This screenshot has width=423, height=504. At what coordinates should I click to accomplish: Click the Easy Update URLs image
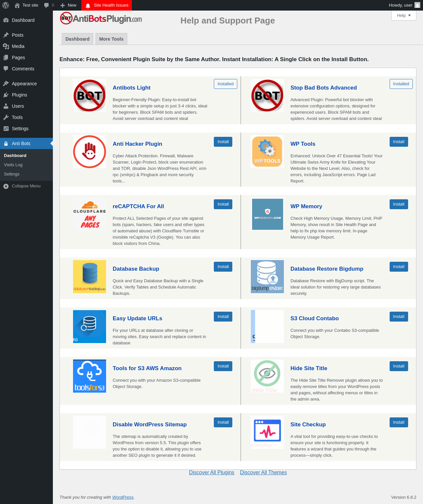[x=90, y=327]
